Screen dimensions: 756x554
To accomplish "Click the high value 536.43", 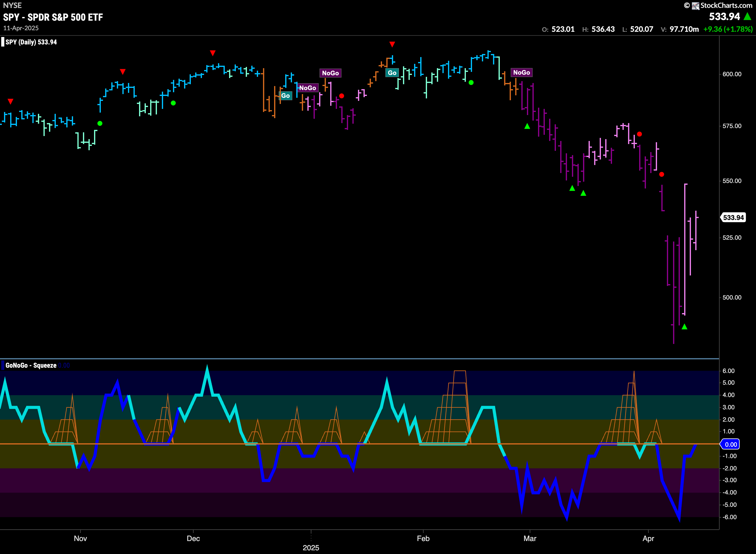I will 603,29.
